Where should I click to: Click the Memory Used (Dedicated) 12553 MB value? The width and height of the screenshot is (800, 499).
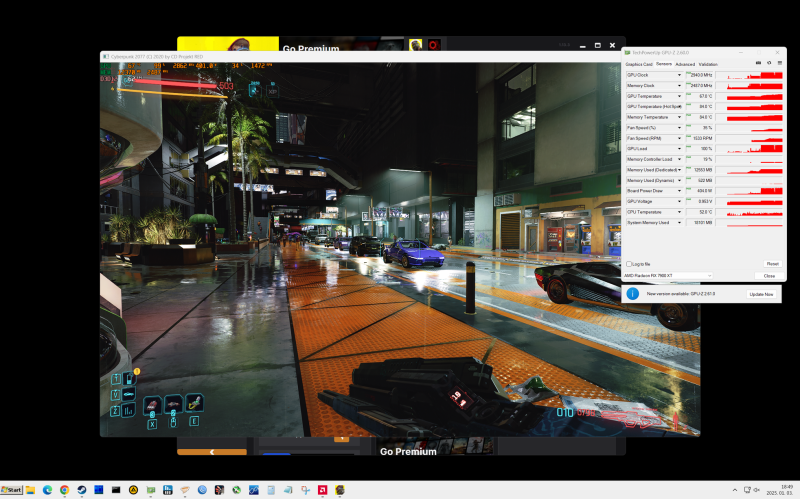tap(699, 170)
